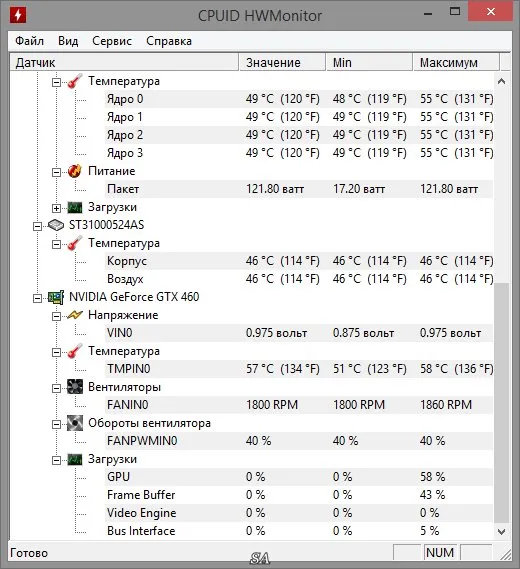This screenshot has width=520, height=569.
Task: Click the HWMonitor lightning app icon in title bar
Action: click(x=18, y=15)
